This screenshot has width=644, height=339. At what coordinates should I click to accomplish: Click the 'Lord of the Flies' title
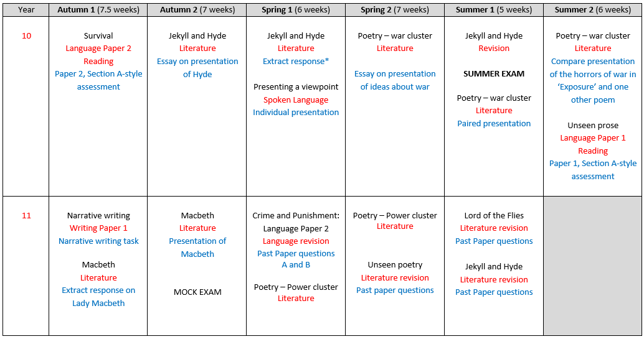[494, 215]
